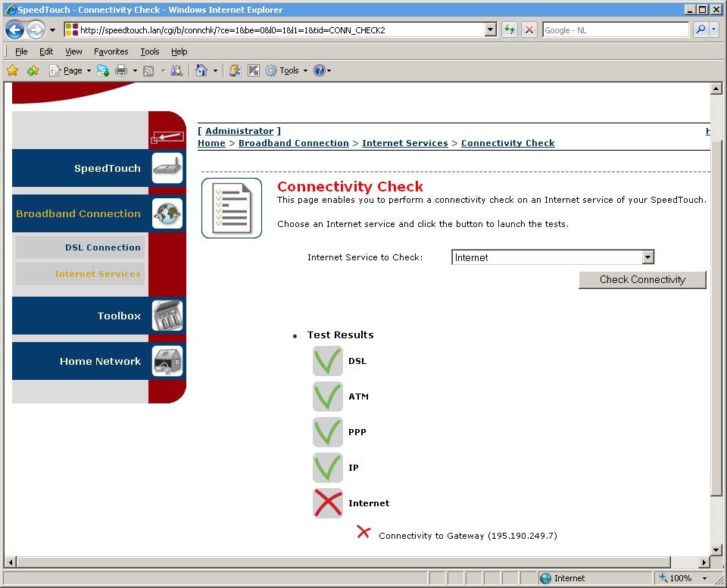The image size is (727, 588).
Task: Open the Edit menu
Action: point(46,51)
